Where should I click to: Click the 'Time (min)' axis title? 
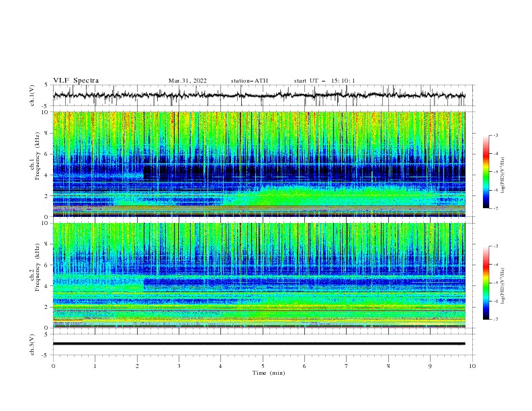[x=269, y=373]
